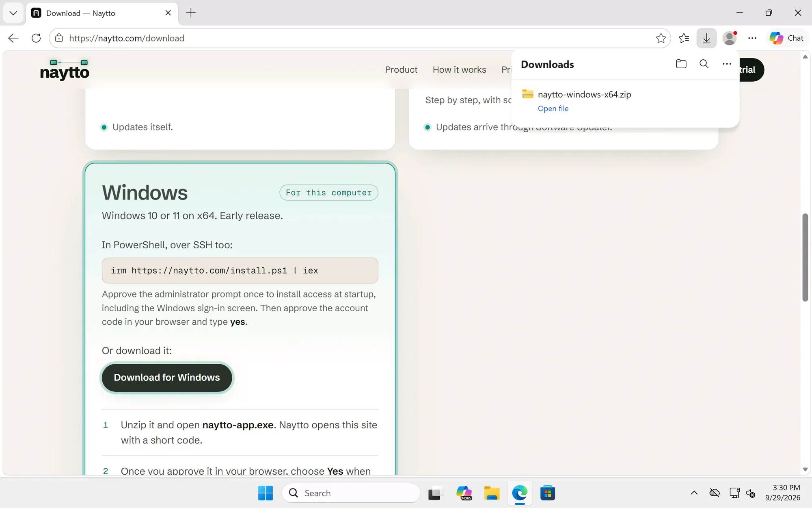
Task: Open the browser profile avatar
Action: [730, 38]
